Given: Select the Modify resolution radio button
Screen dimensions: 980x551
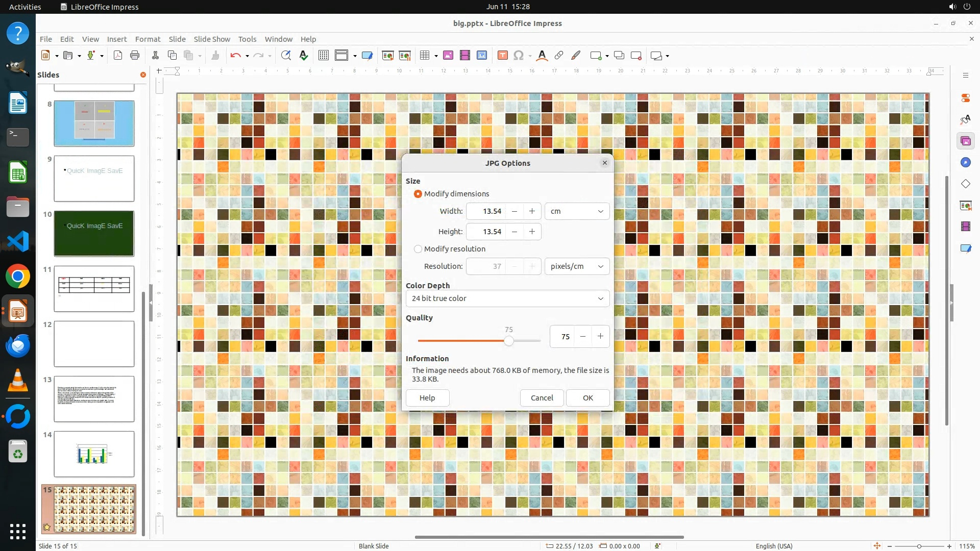Looking at the screenshot, I should pos(418,249).
